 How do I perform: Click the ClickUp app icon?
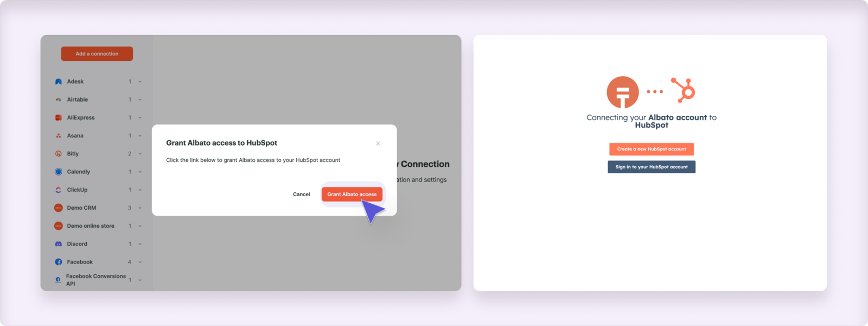tap(59, 190)
